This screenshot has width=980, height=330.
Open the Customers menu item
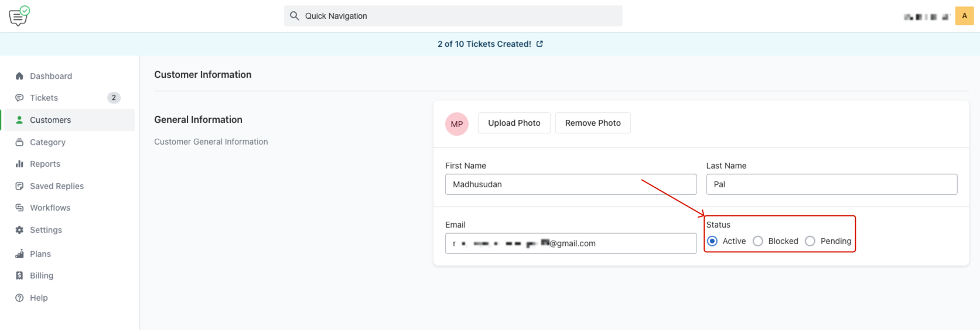(50, 120)
